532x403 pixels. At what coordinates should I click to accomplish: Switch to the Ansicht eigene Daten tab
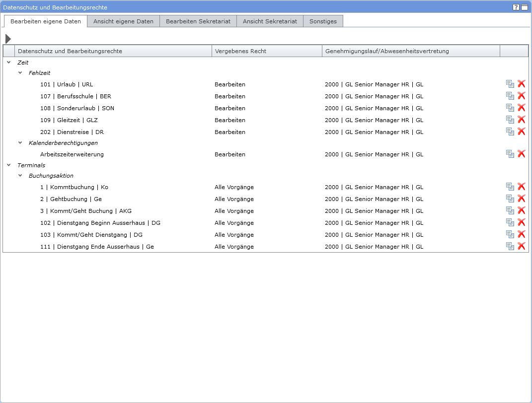123,21
